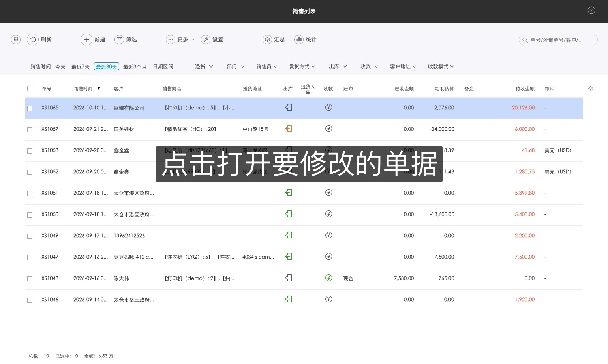The width and height of the screenshot is (608, 364).
Task: Click the 汇总 summary layers icon
Action: (267, 39)
